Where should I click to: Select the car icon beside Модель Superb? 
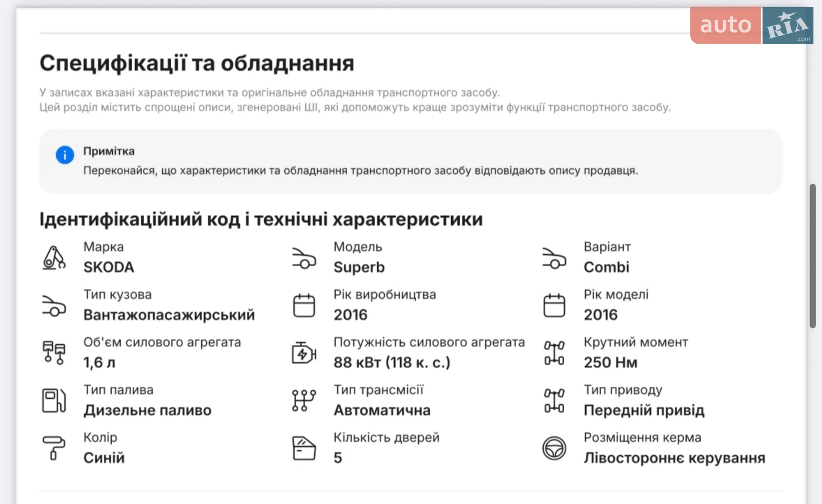click(304, 258)
